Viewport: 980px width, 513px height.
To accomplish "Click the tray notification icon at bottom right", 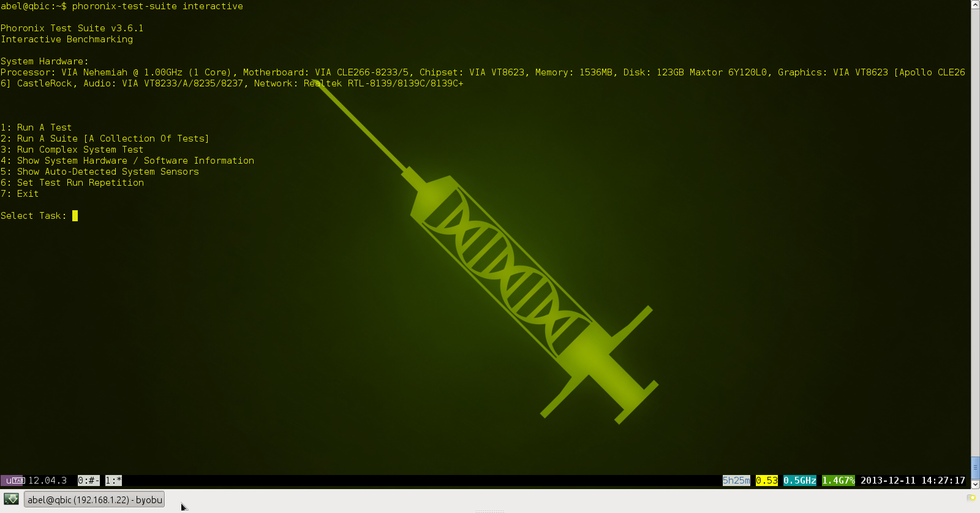I will click(971, 498).
